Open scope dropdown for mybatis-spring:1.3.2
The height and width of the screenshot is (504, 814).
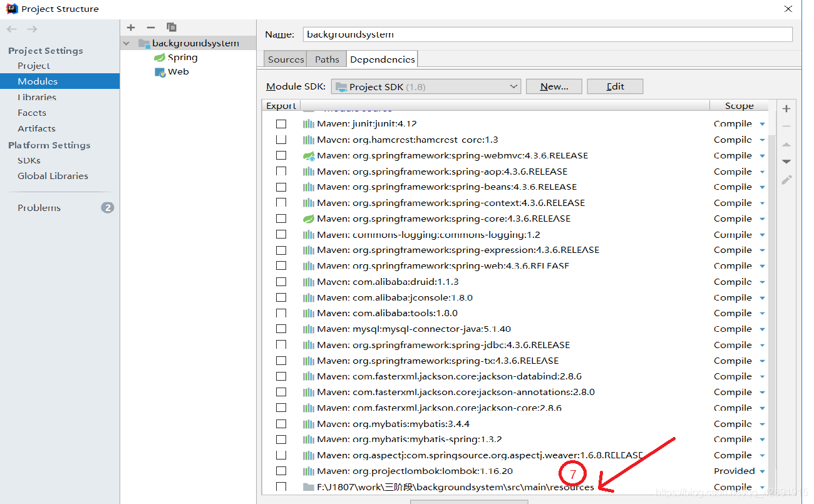pyautogui.click(x=762, y=440)
